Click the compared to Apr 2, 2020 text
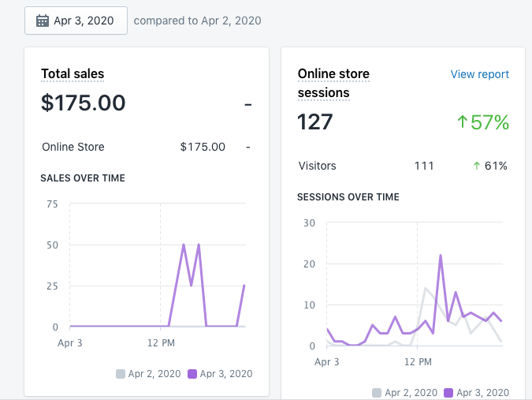This screenshot has width=532, height=400. click(x=197, y=21)
